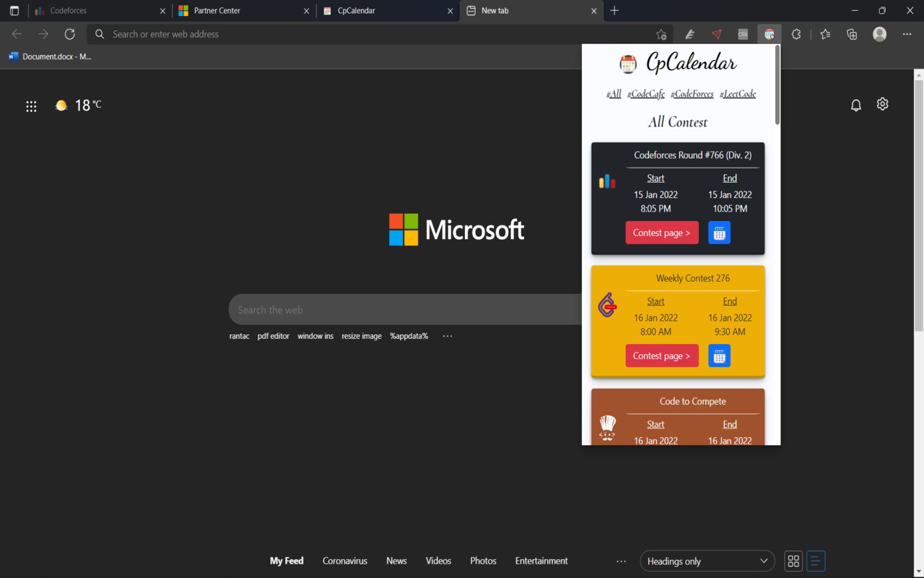Select the News feed category
Viewport: 924px width, 578px height.
click(396, 561)
